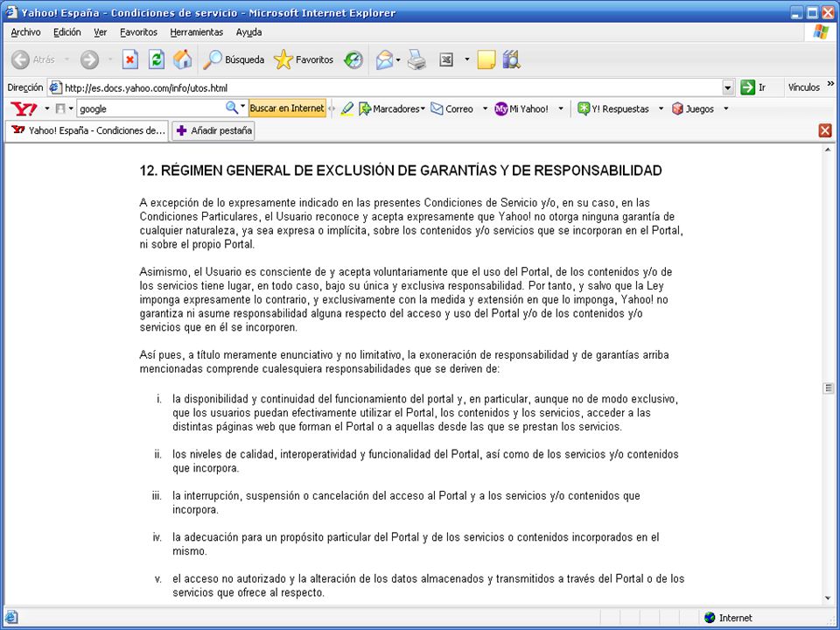
Task: Open Favoritos star button
Action: tap(304, 59)
